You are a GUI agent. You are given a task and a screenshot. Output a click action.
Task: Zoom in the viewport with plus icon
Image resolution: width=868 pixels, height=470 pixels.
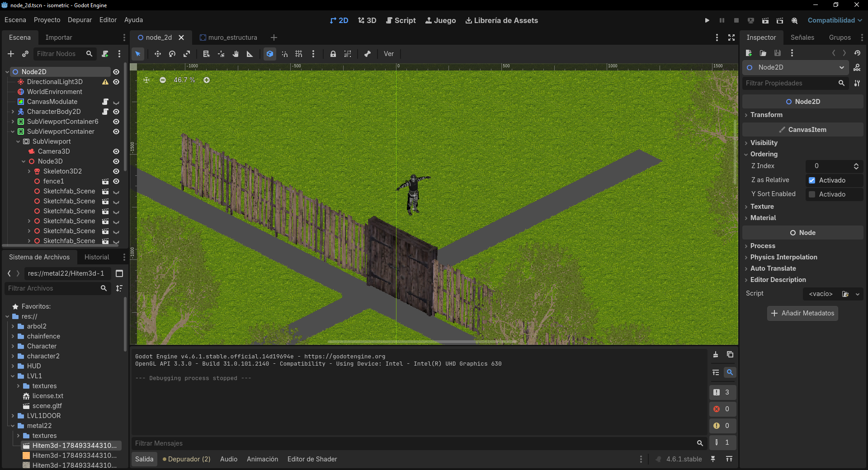click(207, 80)
